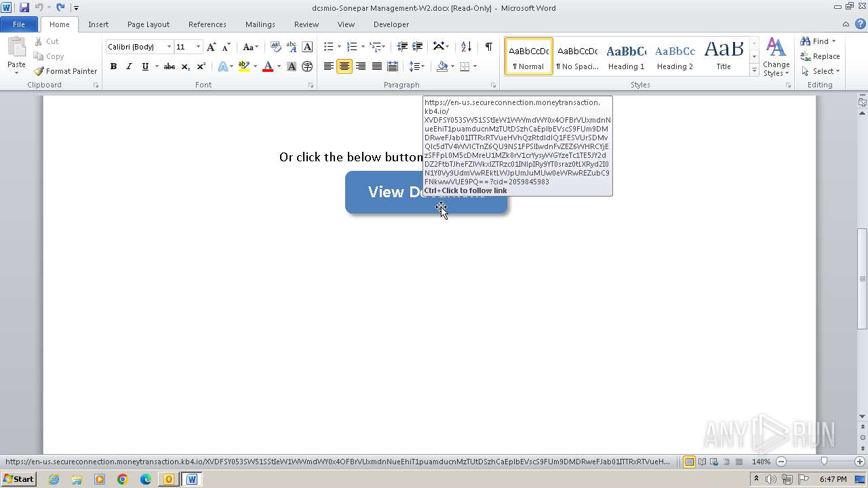Click the Clear Formatting icon

pos(276,47)
